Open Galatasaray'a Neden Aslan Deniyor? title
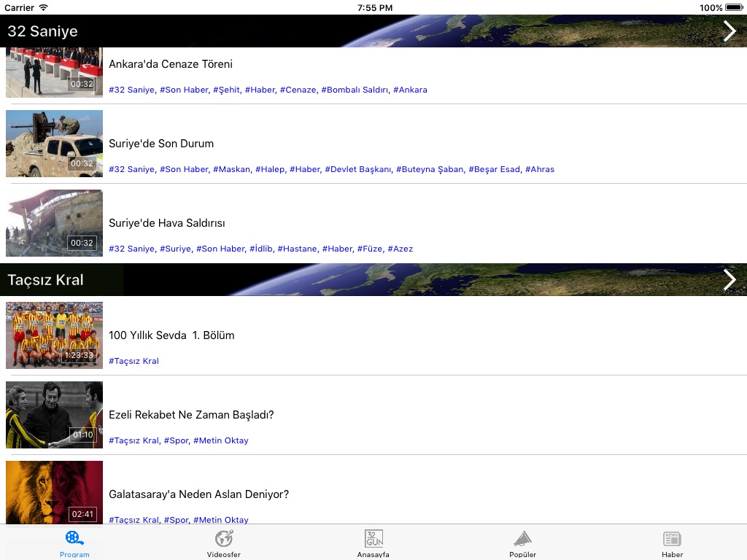This screenshot has width=747, height=560. pos(198,494)
